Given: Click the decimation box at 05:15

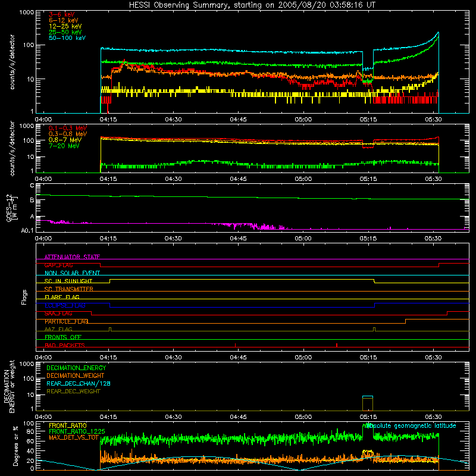Looking at the screenshot, I should point(368,403).
